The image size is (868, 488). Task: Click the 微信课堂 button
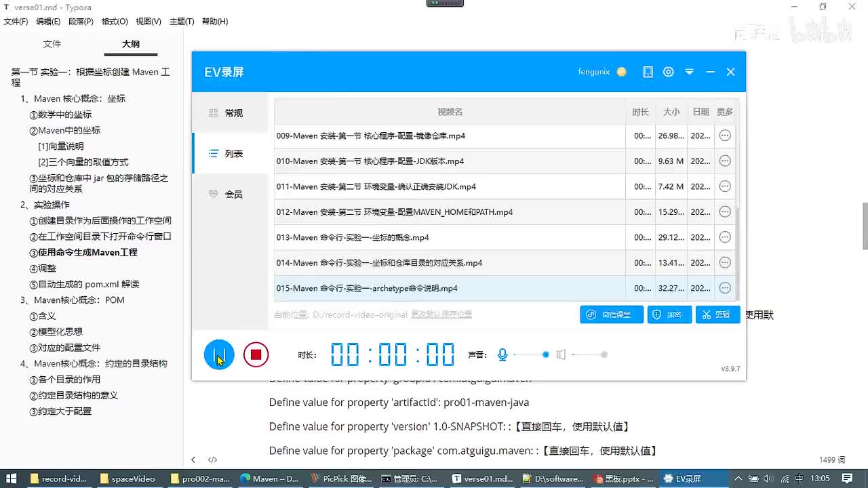[x=612, y=314]
